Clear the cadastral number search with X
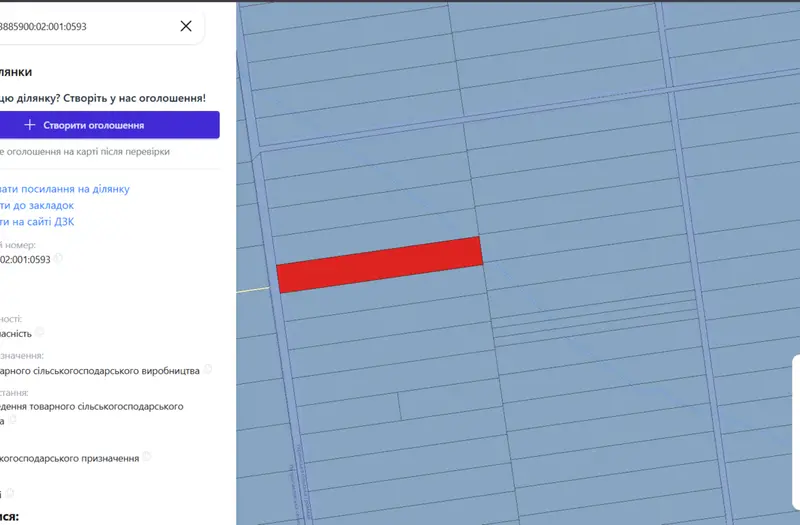Viewport: 800px width, 525px height. coord(186,26)
